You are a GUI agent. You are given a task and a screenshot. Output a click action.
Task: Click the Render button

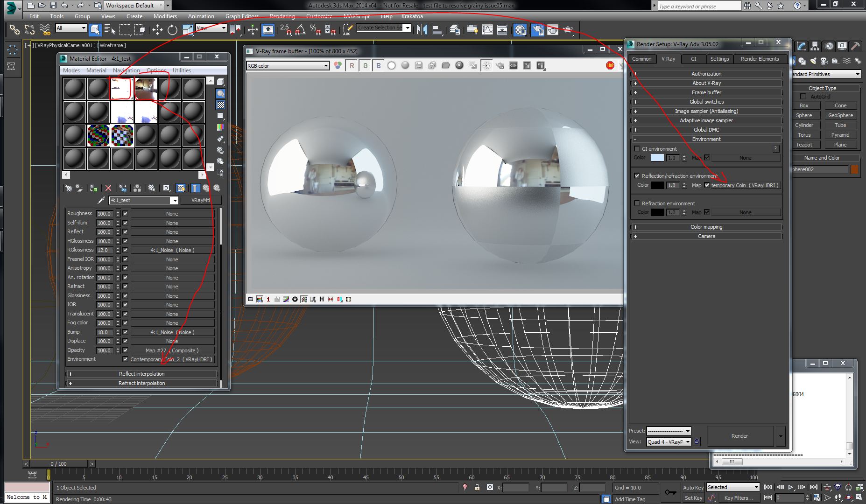[739, 436]
